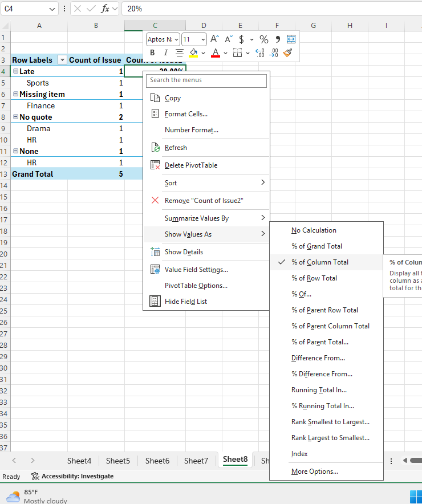Click the Search the menus field
The height and width of the screenshot is (504, 422).
coord(206,80)
